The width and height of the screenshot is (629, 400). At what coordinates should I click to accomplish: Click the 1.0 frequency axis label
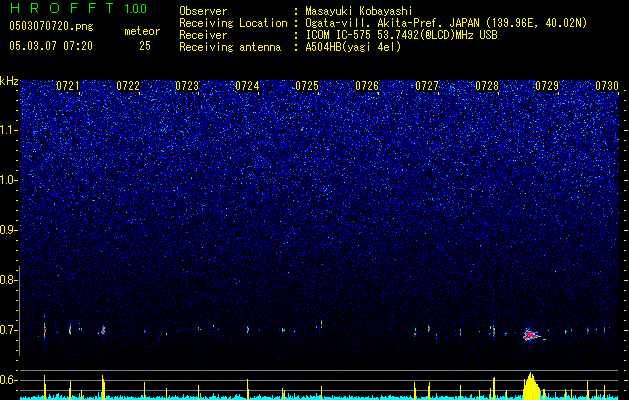(x=9, y=180)
